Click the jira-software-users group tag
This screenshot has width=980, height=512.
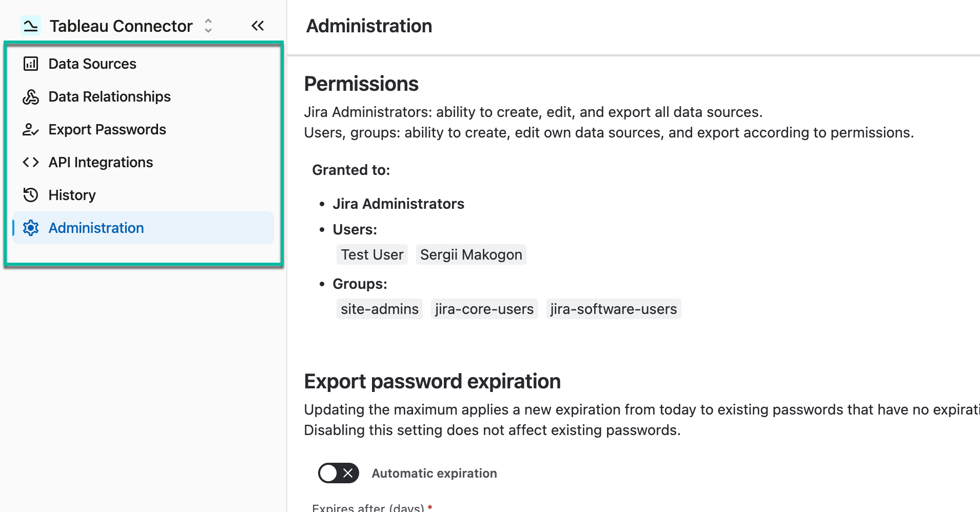(614, 309)
